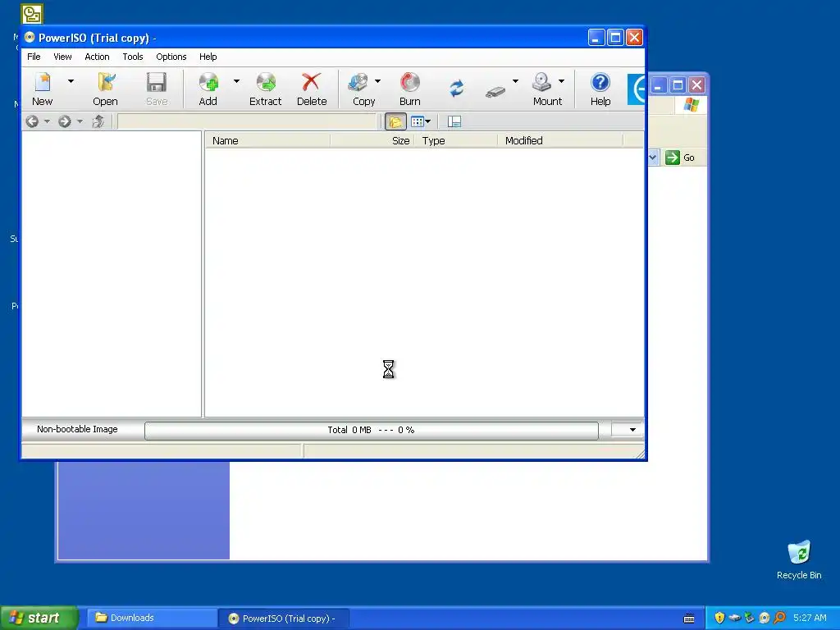Image resolution: width=840 pixels, height=630 pixels.
Task: Click the safely remove hardware tray icon
Action: tap(734, 618)
